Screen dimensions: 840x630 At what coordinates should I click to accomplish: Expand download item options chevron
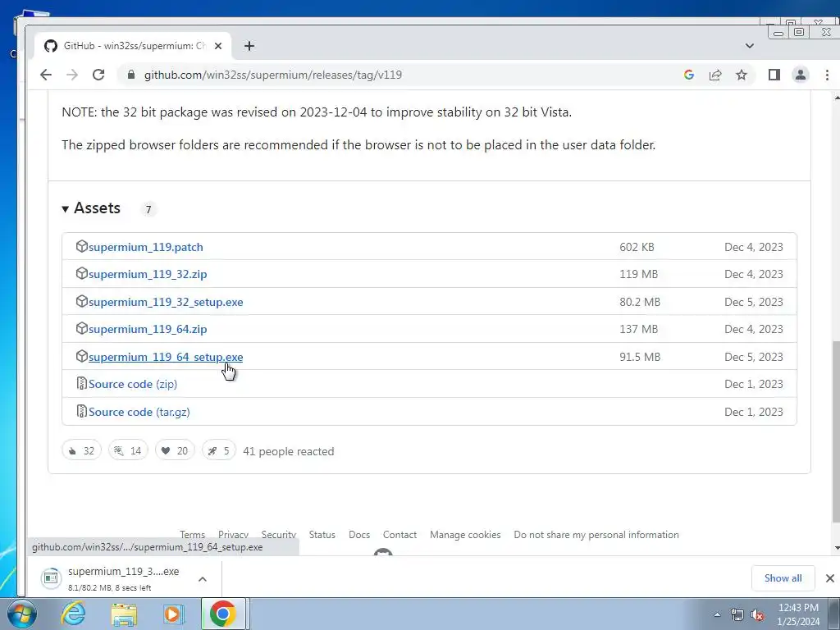point(203,579)
